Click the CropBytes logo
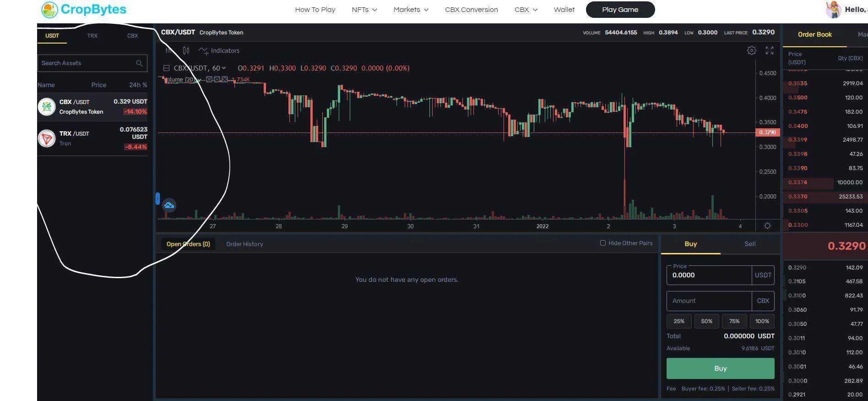This screenshot has width=868, height=401. coord(83,9)
